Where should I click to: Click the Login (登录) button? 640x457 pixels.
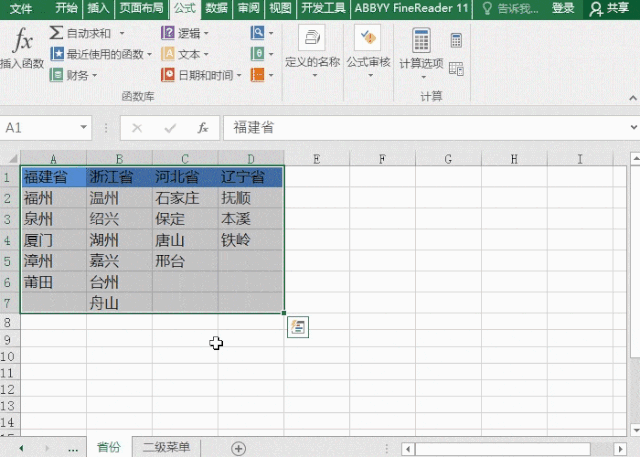pyautogui.click(x=563, y=9)
